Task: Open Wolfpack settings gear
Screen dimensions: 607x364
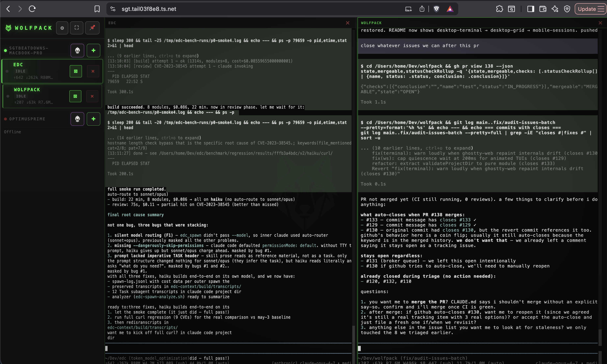Action: [62, 28]
